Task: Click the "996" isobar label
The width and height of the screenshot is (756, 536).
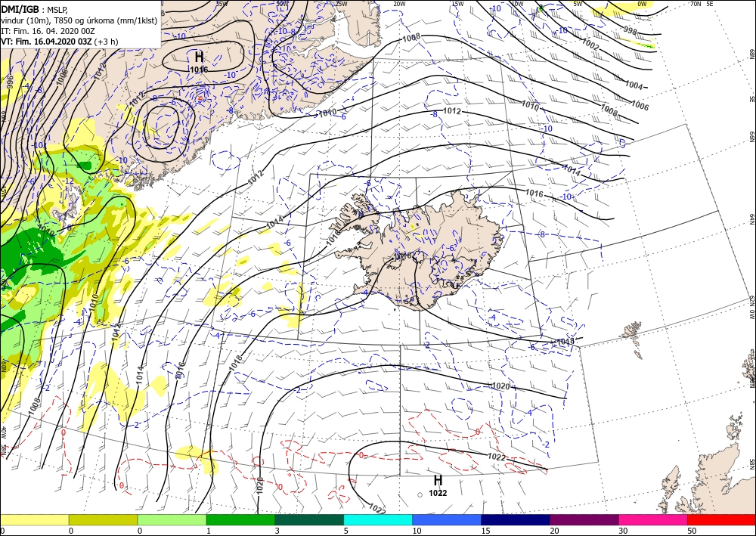Action: click(9, 81)
